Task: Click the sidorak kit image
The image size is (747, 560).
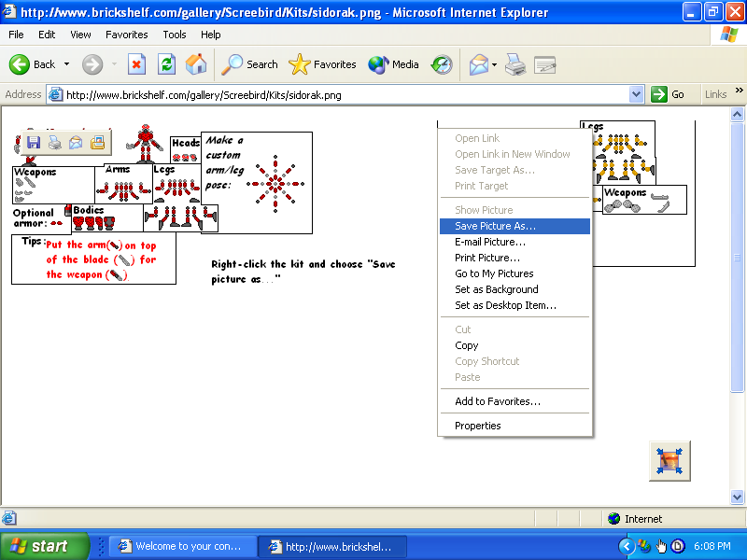Action: (x=162, y=204)
